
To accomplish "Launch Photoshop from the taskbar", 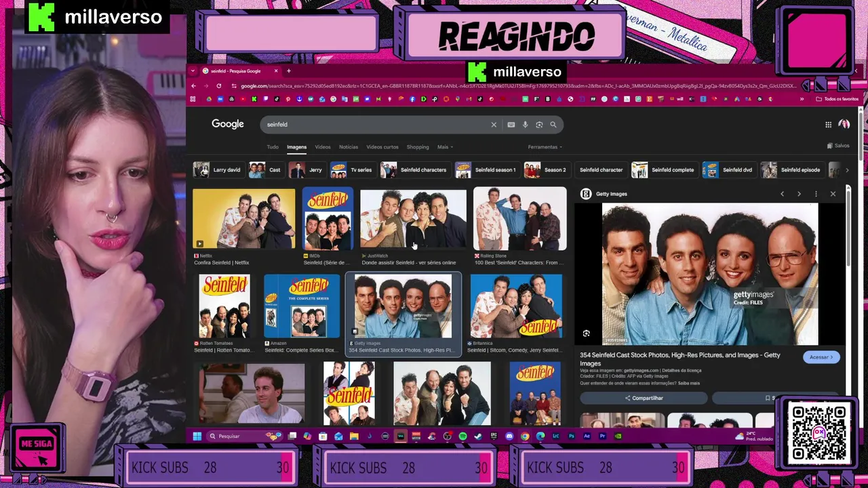I will 572,436.
